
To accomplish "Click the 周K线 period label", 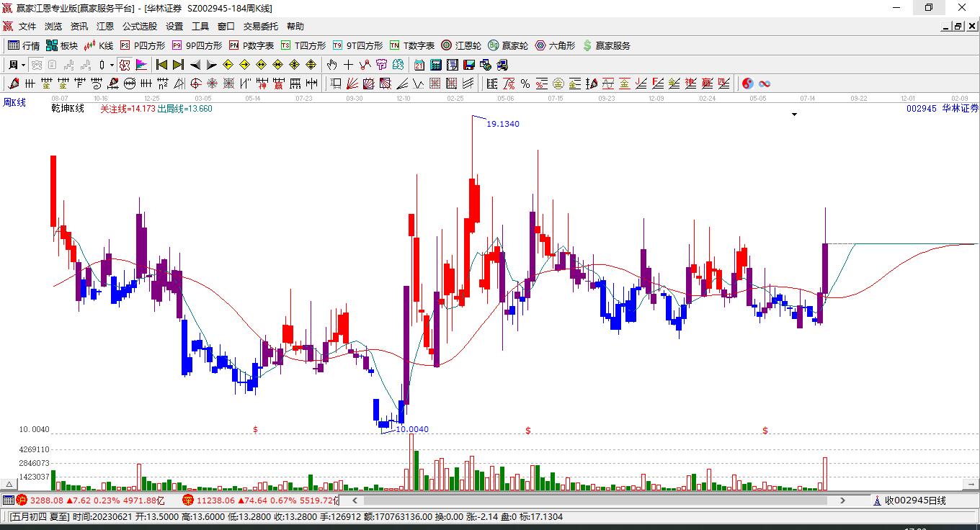I will (14, 103).
